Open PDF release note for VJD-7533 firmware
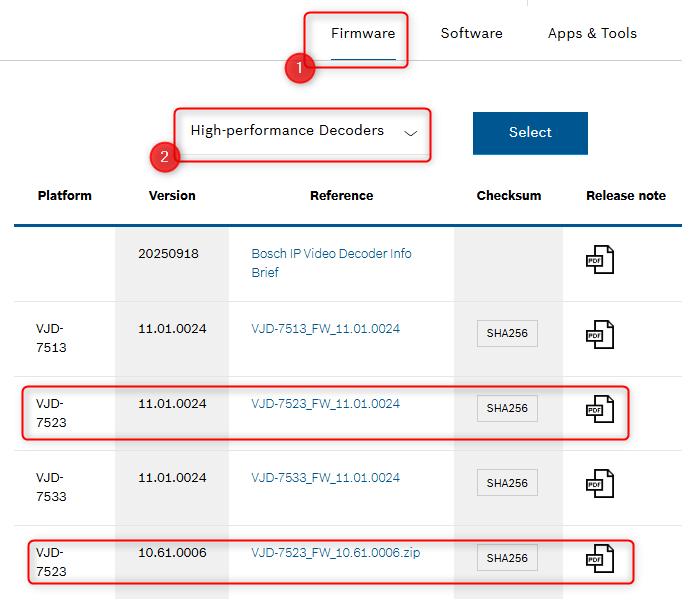Image resolution: width=682 pixels, height=599 pixels. (x=599, y=483)
